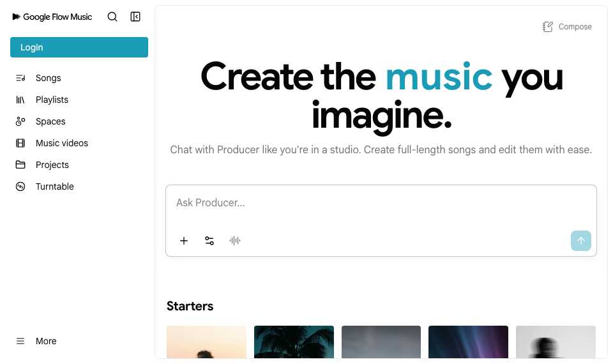
Task: Click the Login button
Action: coord(79,47)
